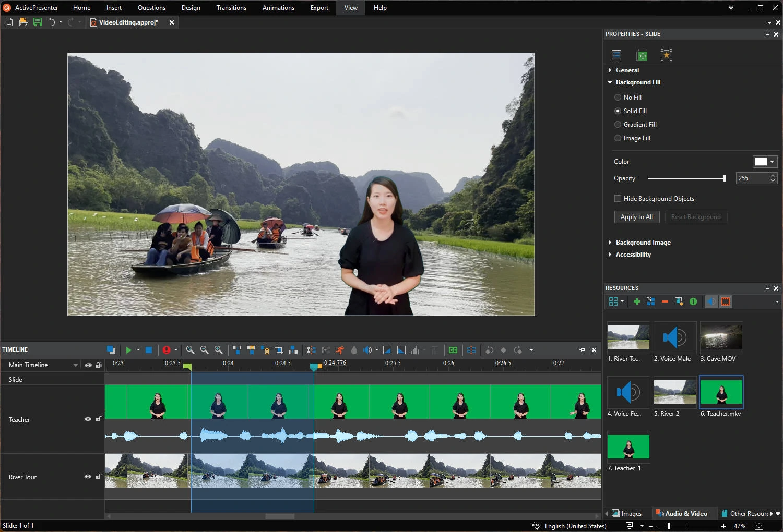Click the delete range trash icon
This screenshot has height=532, width=783.
(x=265, y=350)
